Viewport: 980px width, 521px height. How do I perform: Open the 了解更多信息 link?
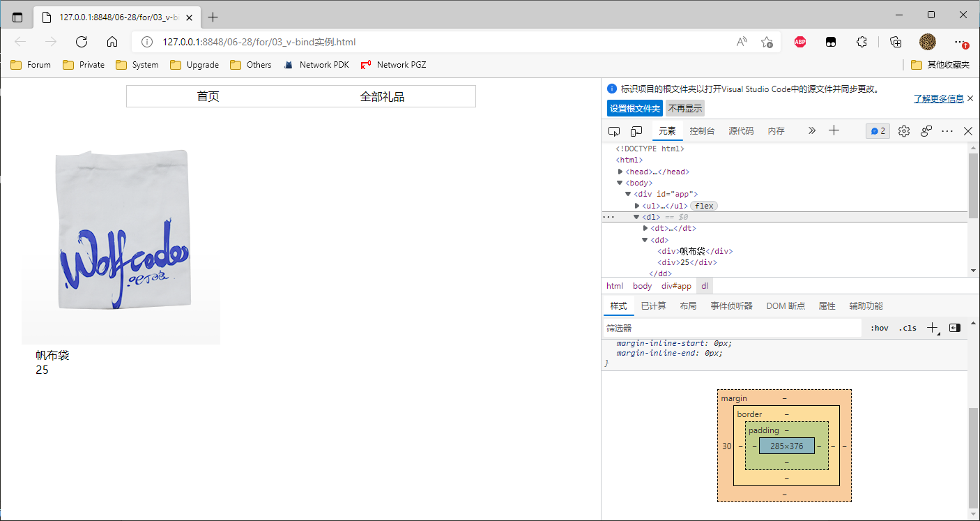[x=939, y=99]
